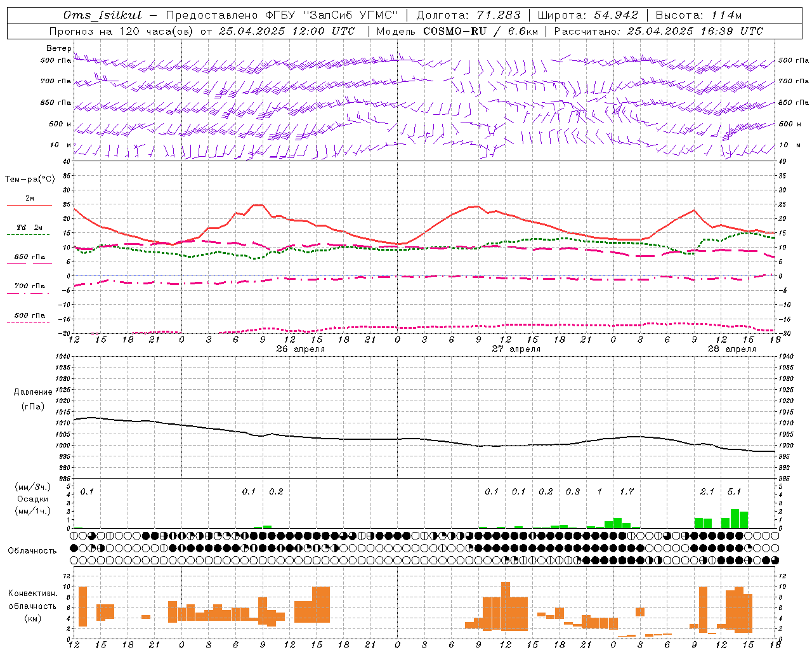Screen dimensions: 812x650
Task: Click the 'Ветер' wind panel label
Action: pyautogui.click(x=59, y=48)
